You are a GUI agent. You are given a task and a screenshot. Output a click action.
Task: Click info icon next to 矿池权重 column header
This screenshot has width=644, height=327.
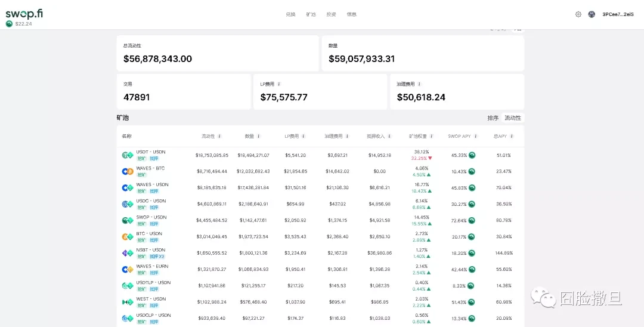(431, 136)
